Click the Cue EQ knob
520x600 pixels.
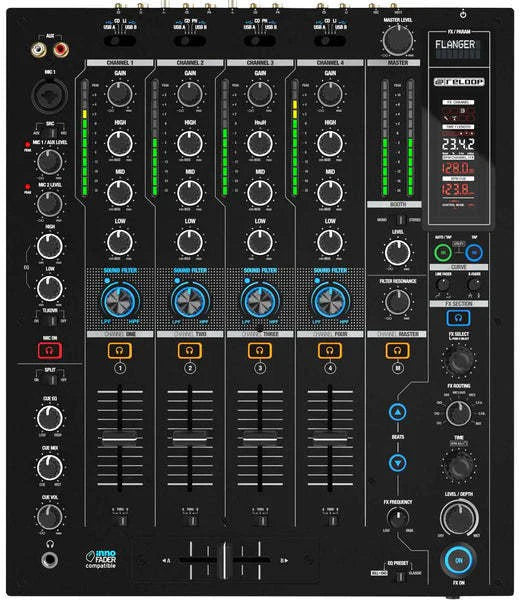(50, 418)
